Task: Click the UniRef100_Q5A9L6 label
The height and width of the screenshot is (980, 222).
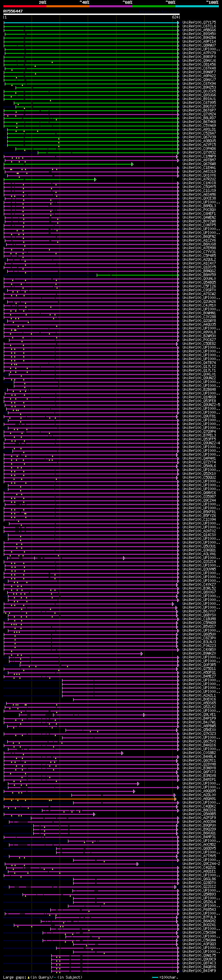Action: pyautogui.click(x=199, y=466)
